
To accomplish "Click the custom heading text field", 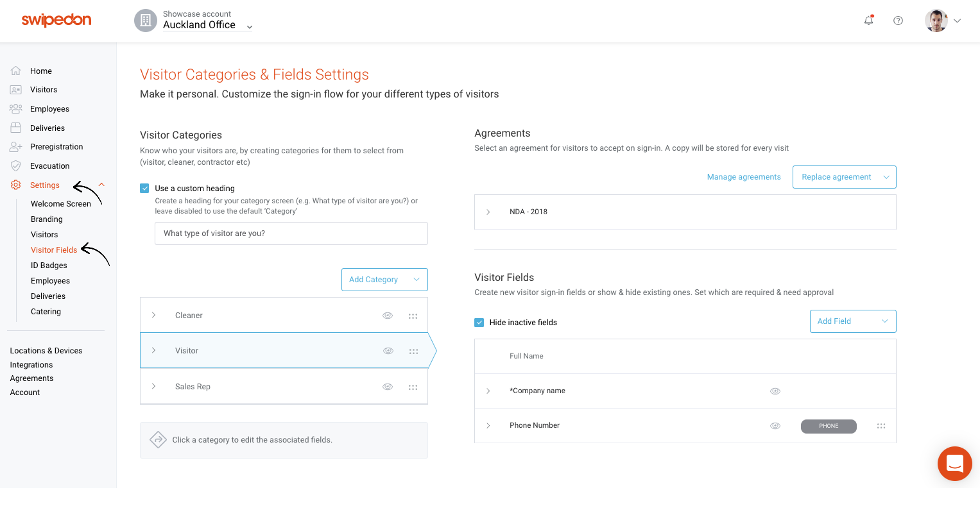I will [x=291, y=233].
